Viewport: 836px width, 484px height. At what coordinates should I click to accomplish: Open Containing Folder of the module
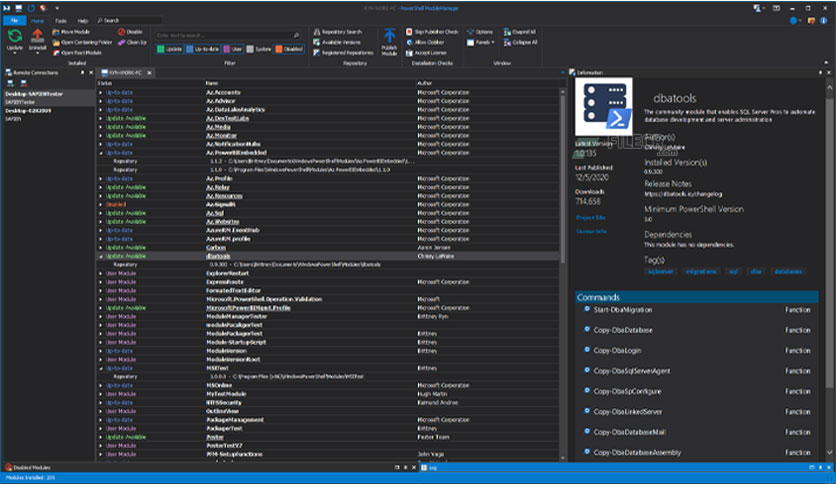pyautogui.click(x=82, y=42)
